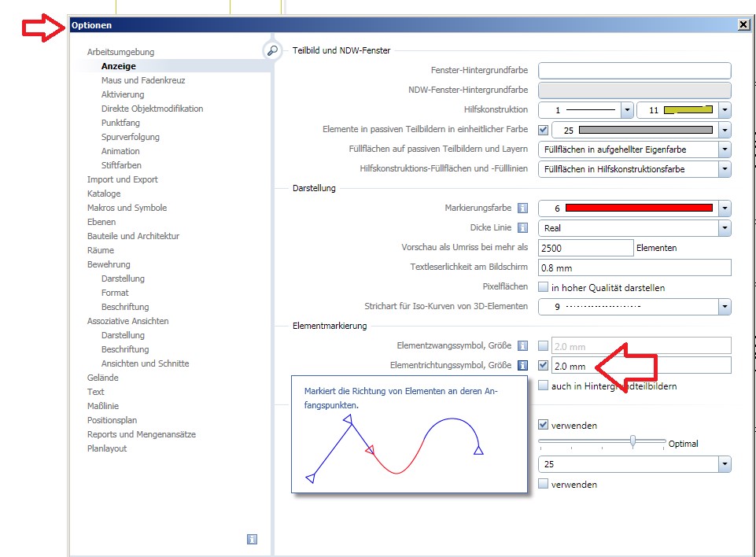756x557 pixels.
Task: Go to Stiftfarben settings page
Action: [x=121, y=165]
